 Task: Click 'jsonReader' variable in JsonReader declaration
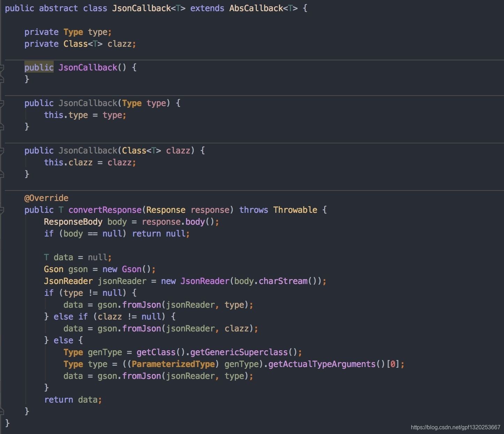pyautogui.click(x=122, y=281)
